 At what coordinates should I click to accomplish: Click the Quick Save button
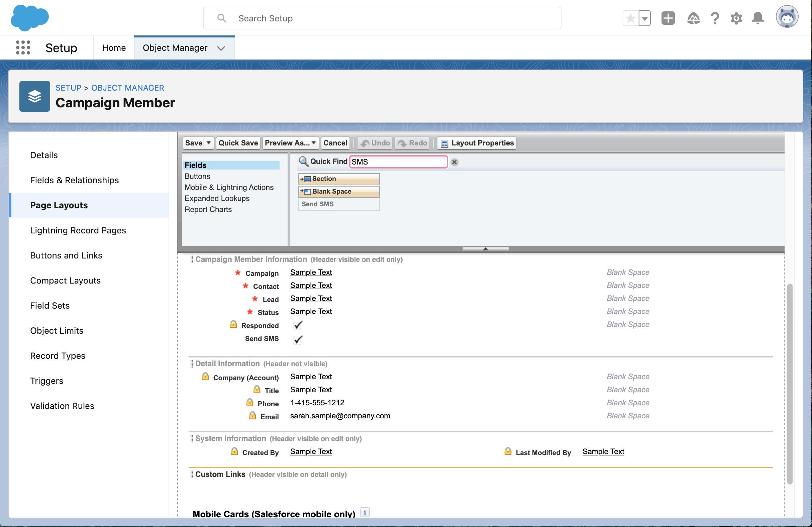pos(238,143)
